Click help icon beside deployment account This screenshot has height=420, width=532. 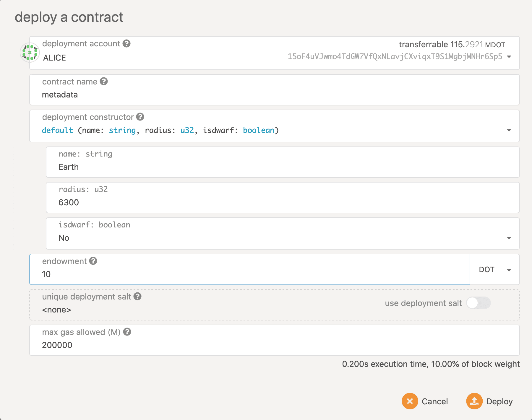[x=126, y=43]
